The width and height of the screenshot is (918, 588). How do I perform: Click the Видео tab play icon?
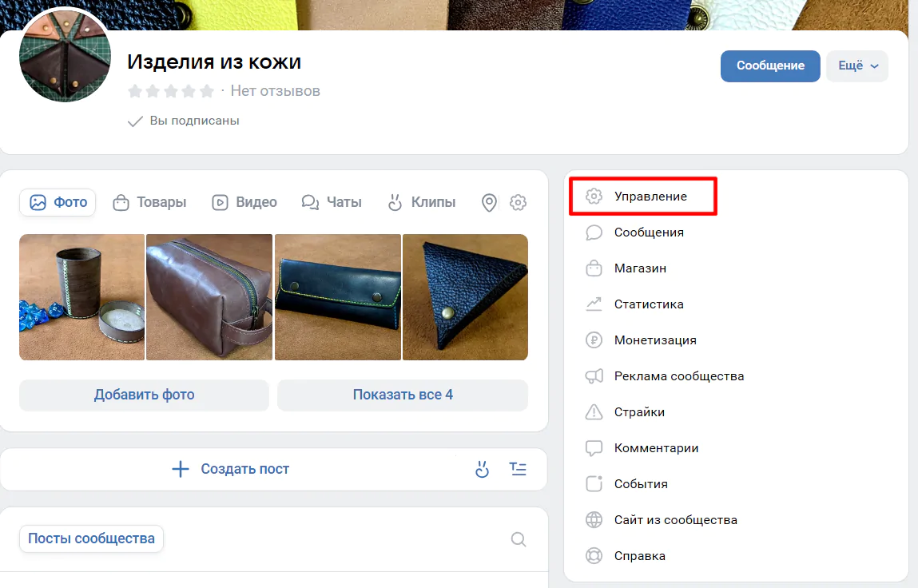(220, 203)
